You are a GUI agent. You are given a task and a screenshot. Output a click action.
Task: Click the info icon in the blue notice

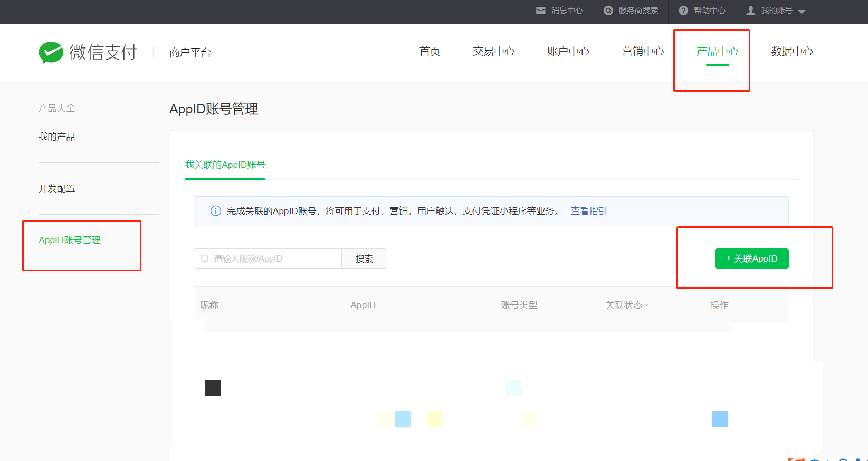[216, 211]
